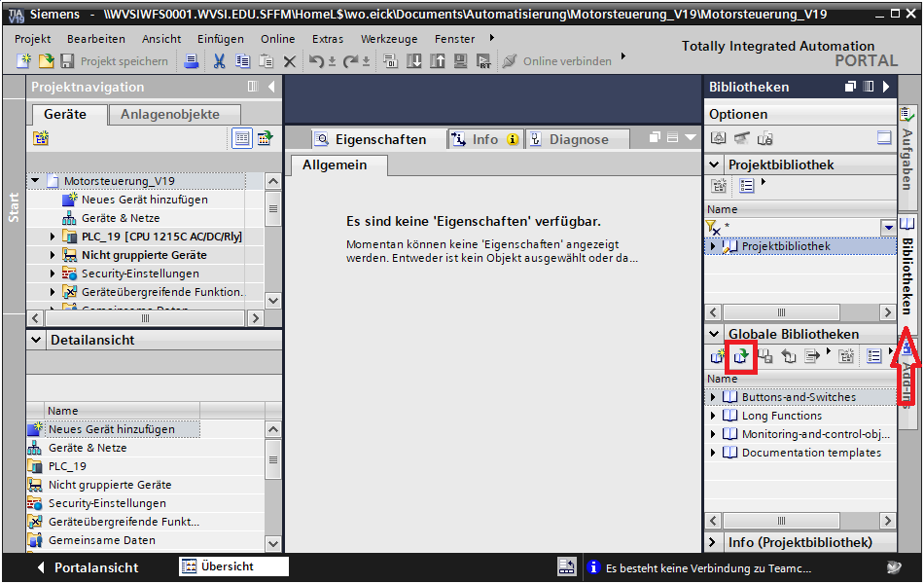Upload from device via toolbar icon

438,60
